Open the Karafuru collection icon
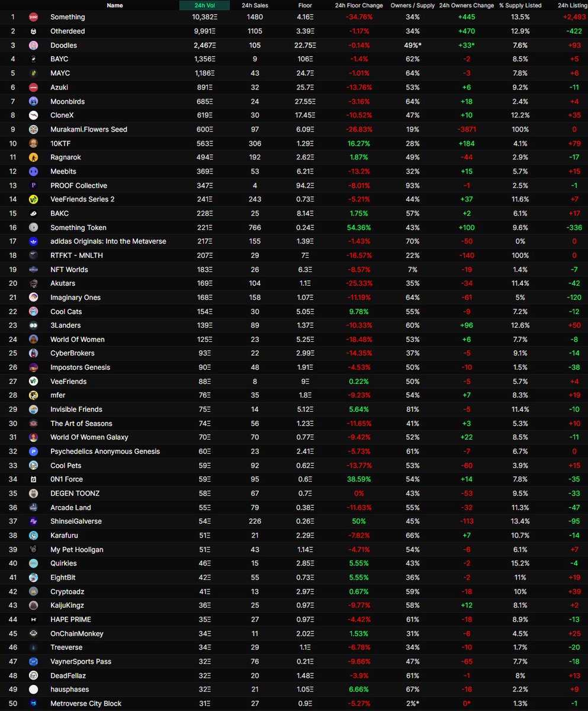 click(34, 536)
